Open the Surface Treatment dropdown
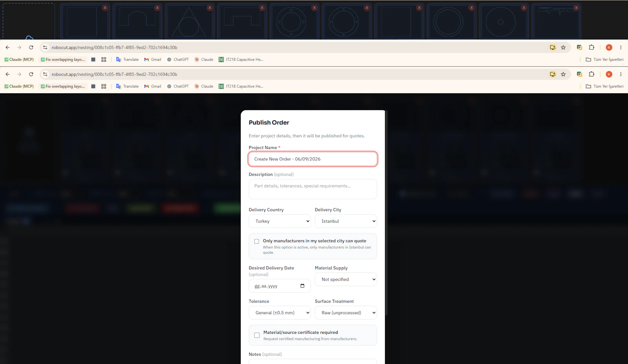Screen dimensions: 628x364 click(346, 313)
